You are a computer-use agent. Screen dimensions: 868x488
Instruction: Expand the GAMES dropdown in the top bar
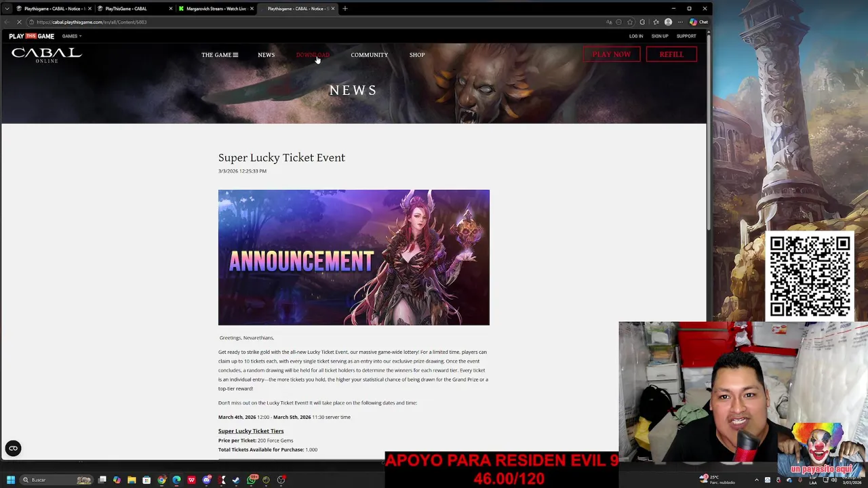(72, 36)
